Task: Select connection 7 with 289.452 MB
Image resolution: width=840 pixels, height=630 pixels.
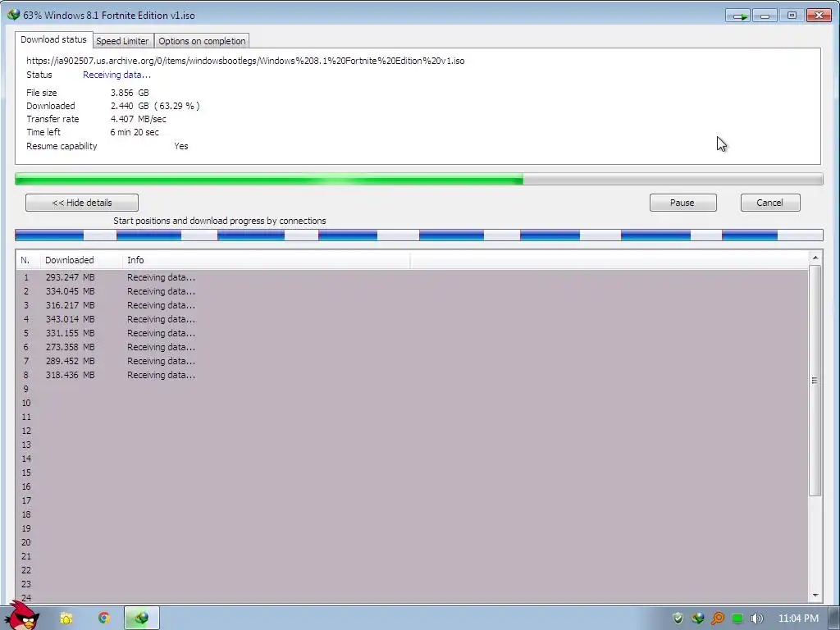Action: tap(412, 361)
